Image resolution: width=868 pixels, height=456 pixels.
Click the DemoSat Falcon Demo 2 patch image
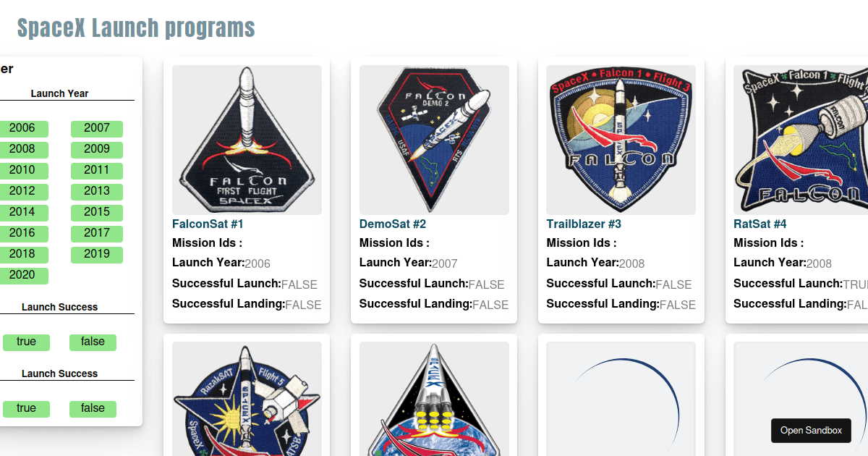[x=434, y=140]
